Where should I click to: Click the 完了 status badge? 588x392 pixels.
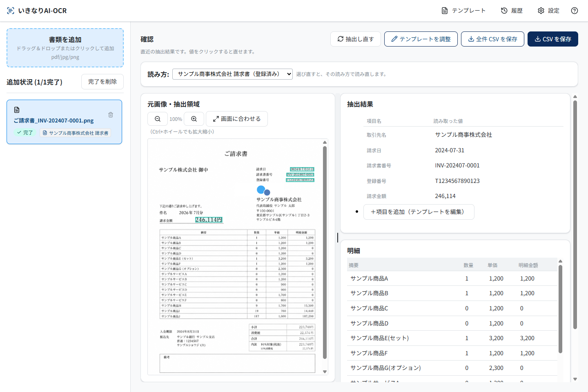tap(25, 133)
